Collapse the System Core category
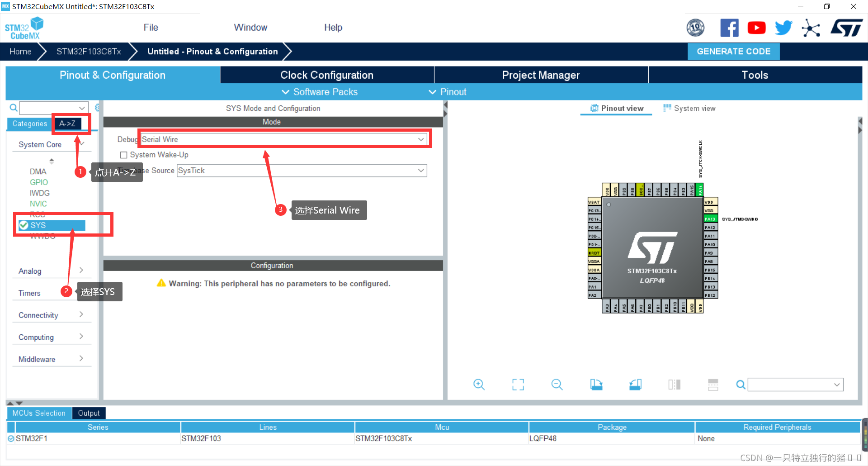868x466 pixels. (52, 144)
